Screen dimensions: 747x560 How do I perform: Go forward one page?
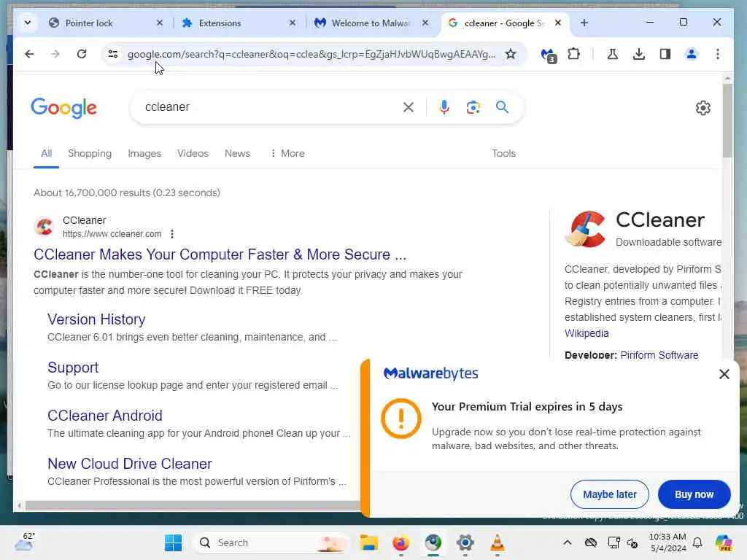pyautogui.click(x=55, y=54)
